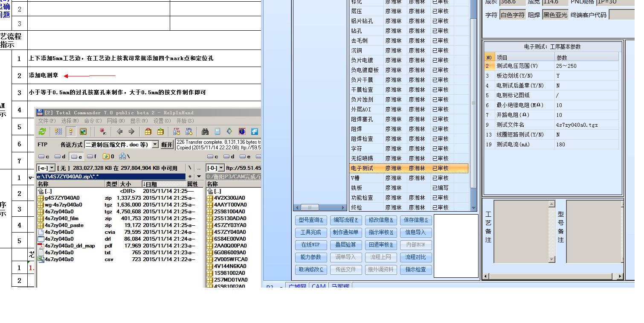Click the 信息导入 button

pyautogui.click(x=416, y=233)
